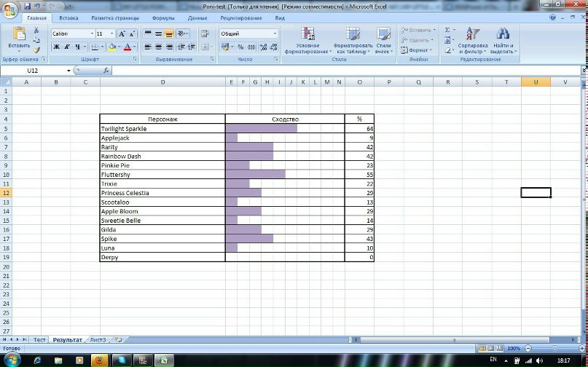
Task: Click the percent style icon
Action: (x=240, y=47)
